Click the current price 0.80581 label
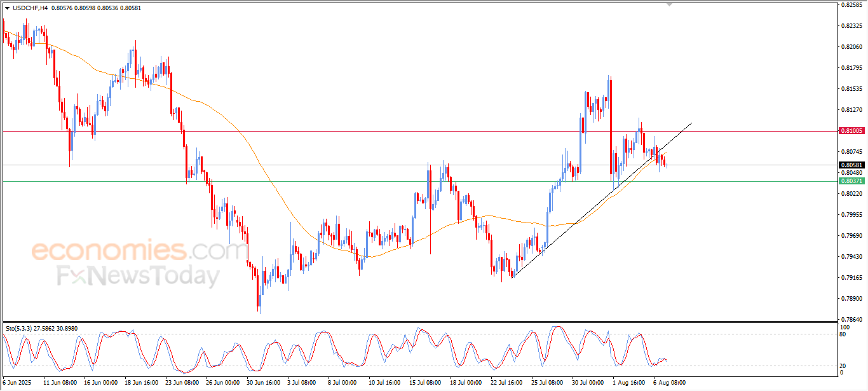The image size is (868, 391). pos(851,165)
